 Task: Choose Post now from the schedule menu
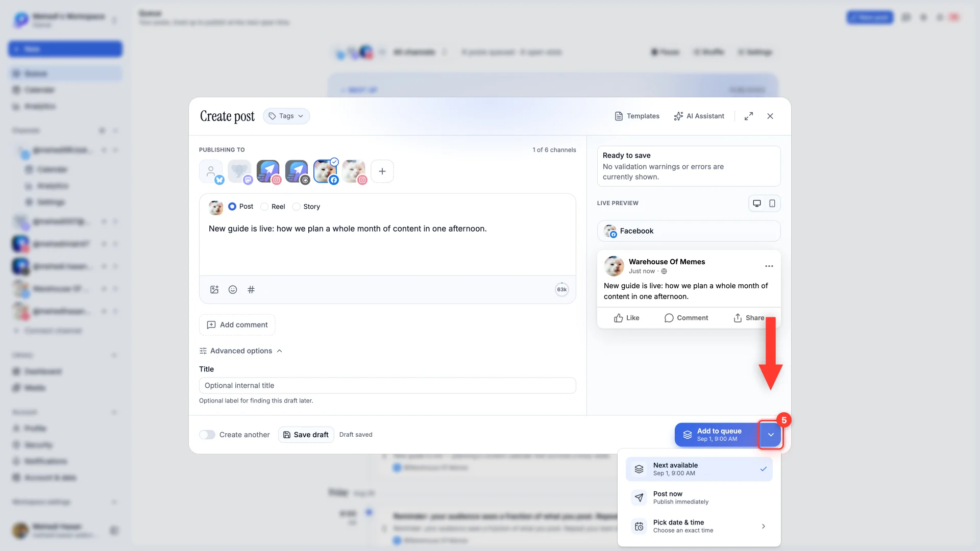(x=699, y=497)
